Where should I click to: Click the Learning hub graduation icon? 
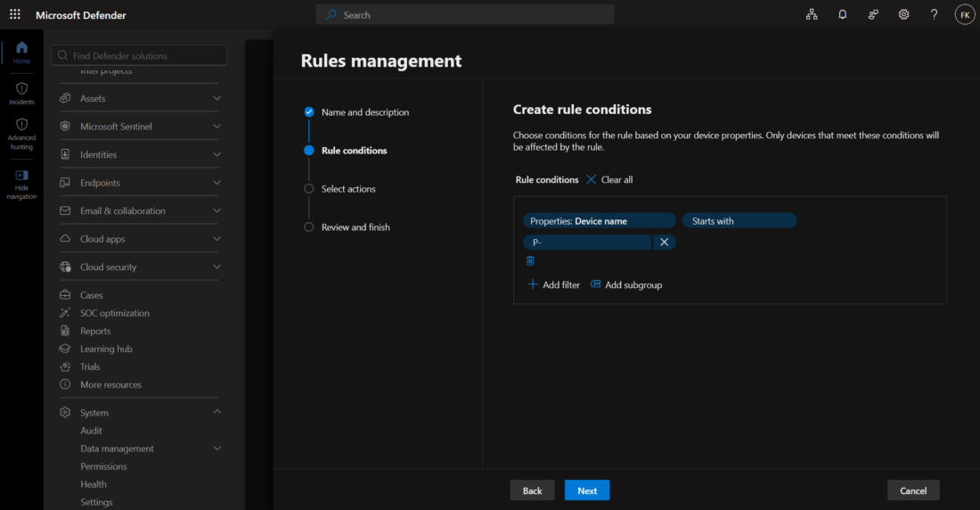click(65, 349)
